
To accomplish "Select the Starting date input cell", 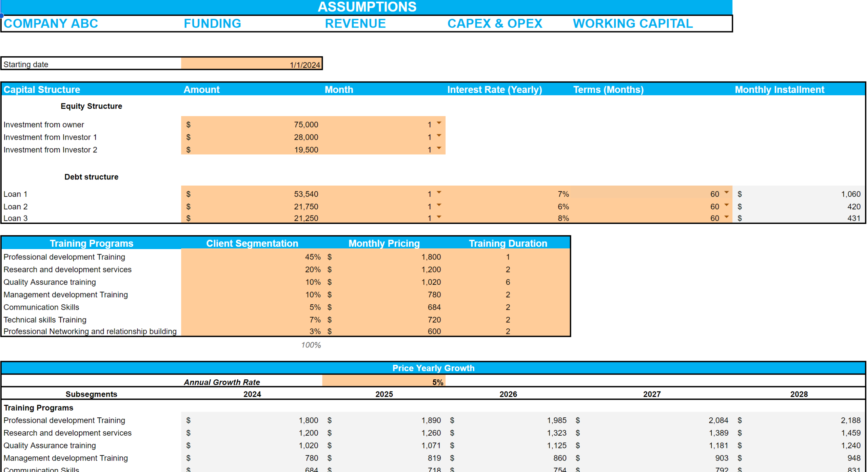I will click(x=252, y=64).
